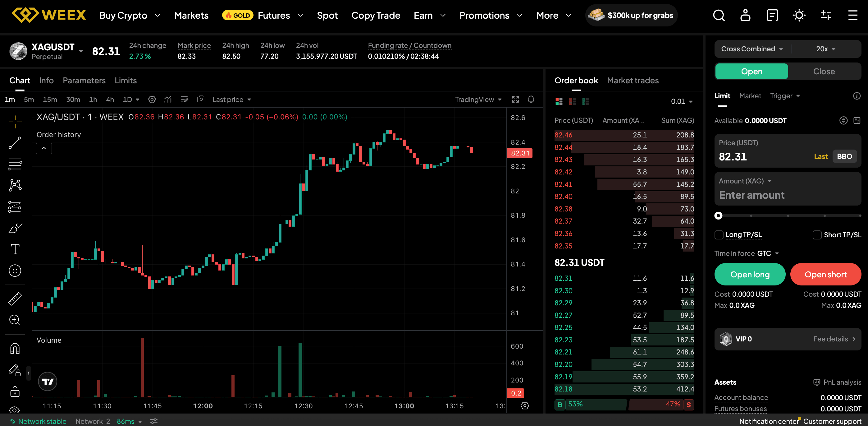The image size is (868, 426).
Task: Show both bids and asks order book view
Action: (559, 101)
